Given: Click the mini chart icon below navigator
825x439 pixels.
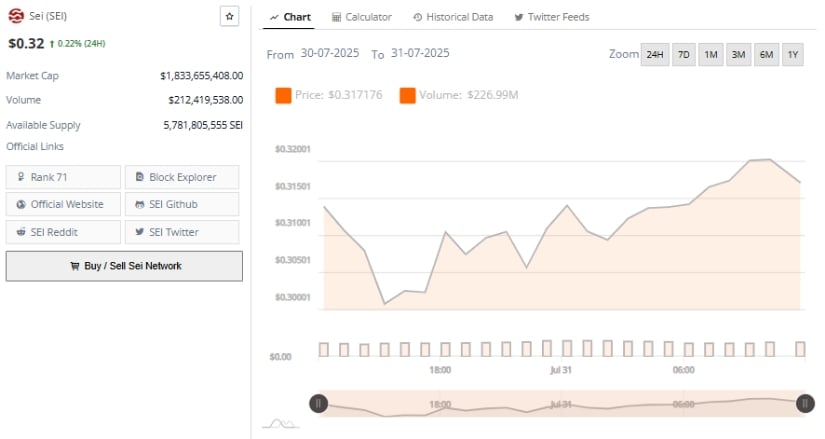Looking at the screenshot, I should [x=280, y=423].
